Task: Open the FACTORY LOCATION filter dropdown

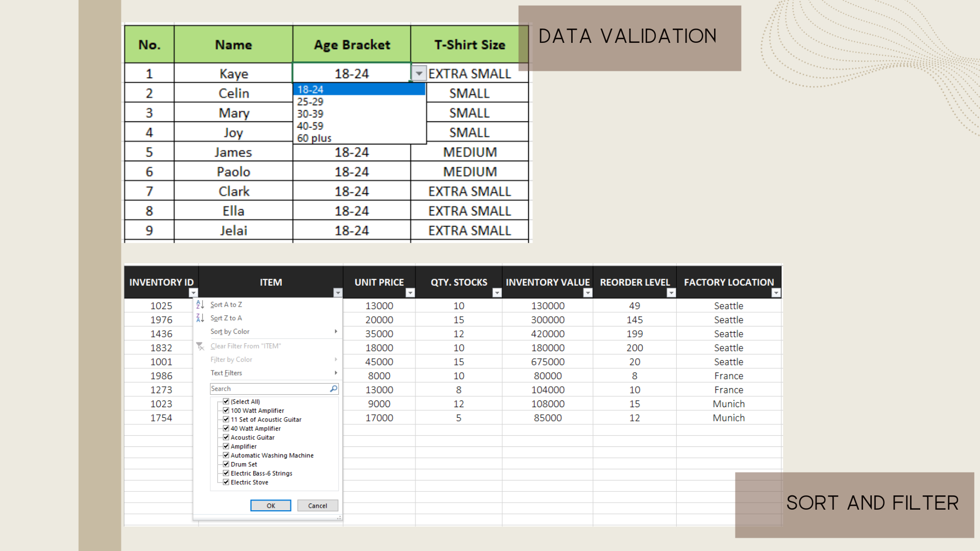Action: 776,293
